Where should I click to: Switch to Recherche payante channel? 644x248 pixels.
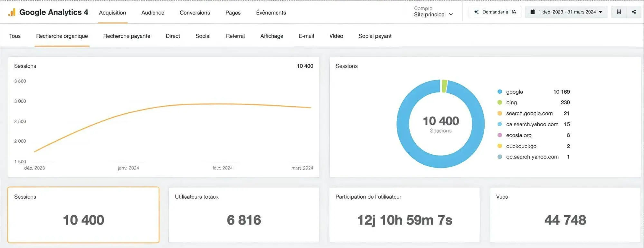pos(127,36)
